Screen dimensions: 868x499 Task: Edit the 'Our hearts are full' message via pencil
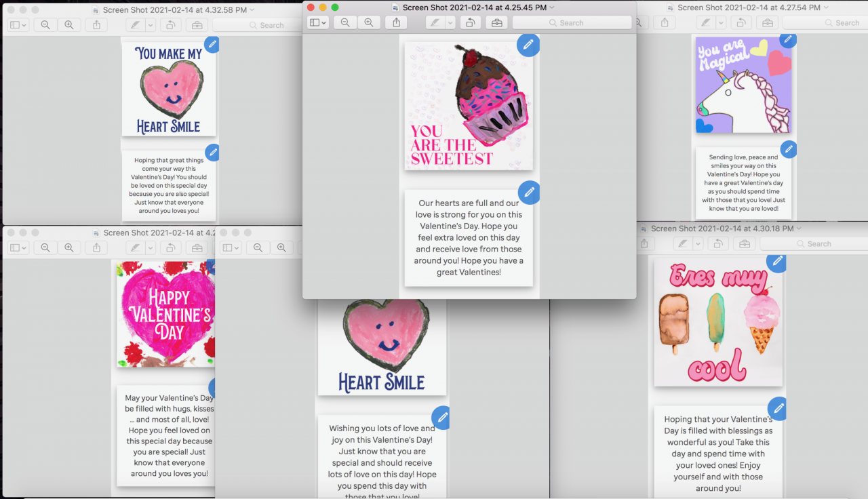(x=529, y=193)
